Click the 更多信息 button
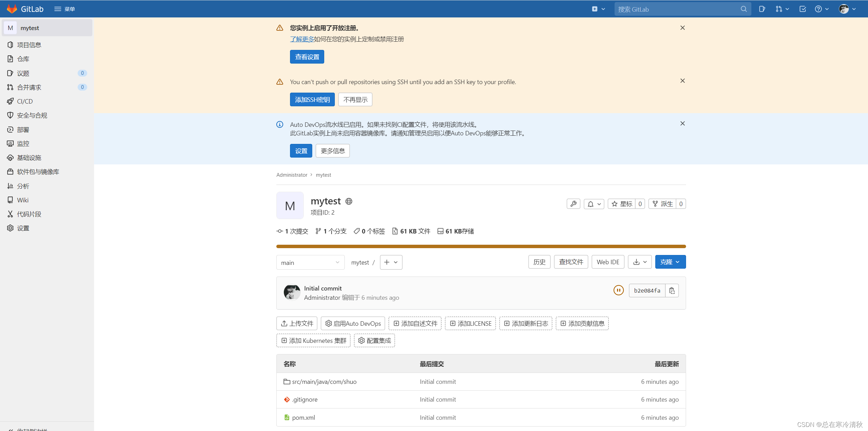This screenshot has width=868, height=431. (333, 151)
